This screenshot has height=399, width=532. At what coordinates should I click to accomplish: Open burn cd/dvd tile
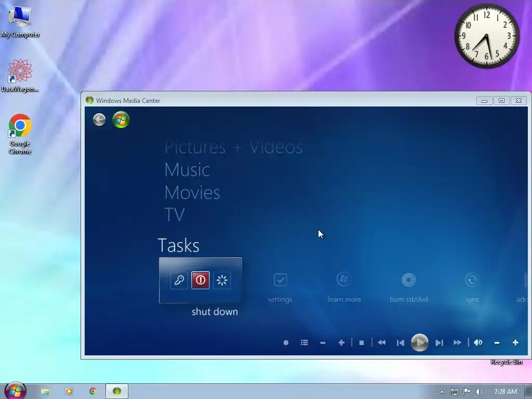(408, 288)
